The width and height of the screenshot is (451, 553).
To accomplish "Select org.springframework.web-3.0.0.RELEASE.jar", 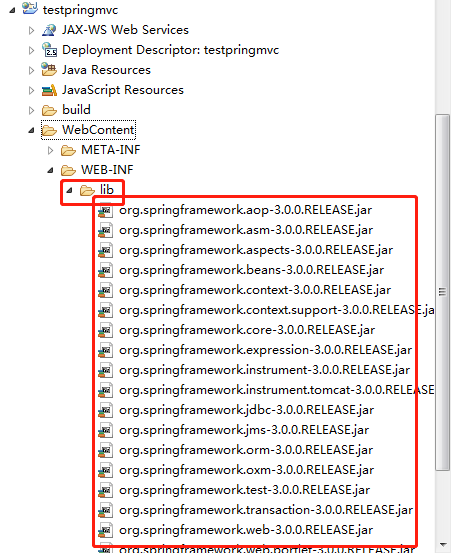I will coord(246,530).
